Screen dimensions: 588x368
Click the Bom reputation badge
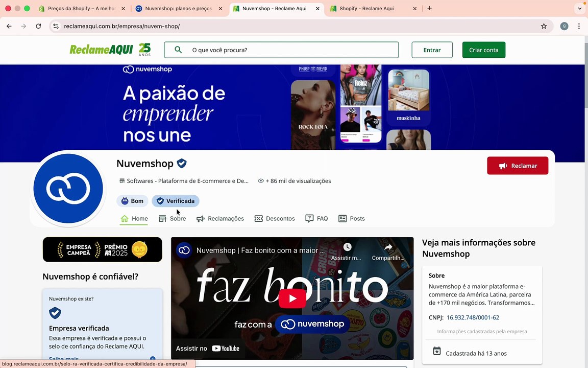point(132,201)
